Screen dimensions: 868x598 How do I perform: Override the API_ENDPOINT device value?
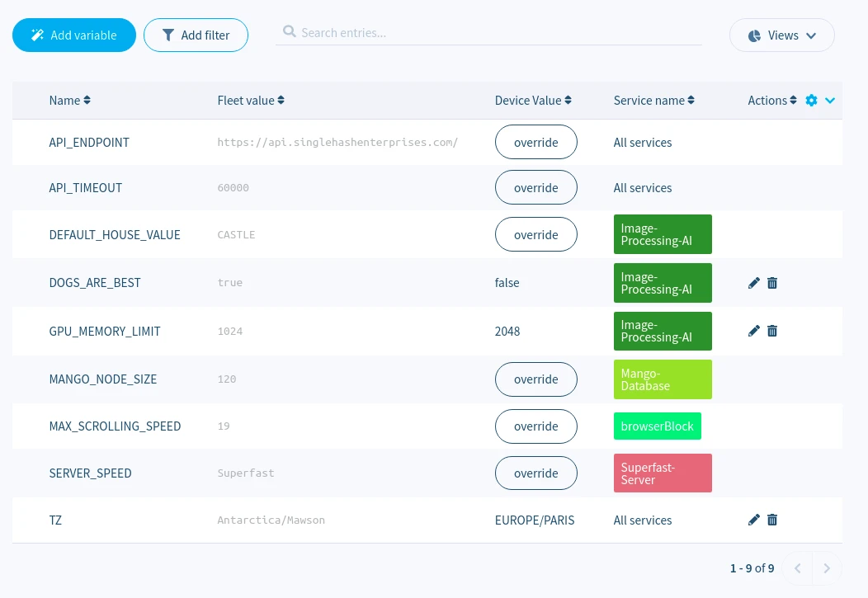pos(535,142)
